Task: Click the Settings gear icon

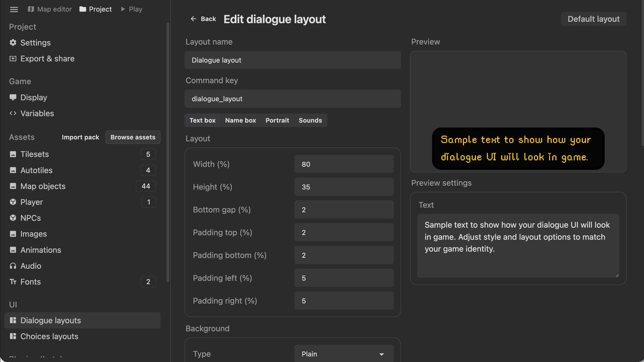Action: (x=13, y=43)
